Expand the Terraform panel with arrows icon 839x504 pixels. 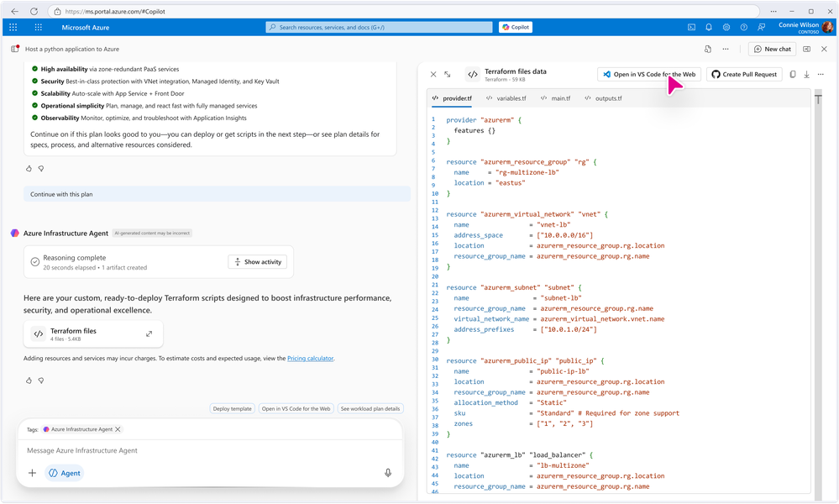(x=448, y=75)
